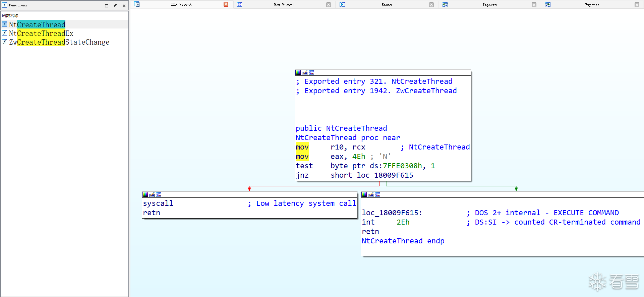Click the 'Low latency system call' comment
The width and height of the screenshot is (644, 297).
point(302,203)
